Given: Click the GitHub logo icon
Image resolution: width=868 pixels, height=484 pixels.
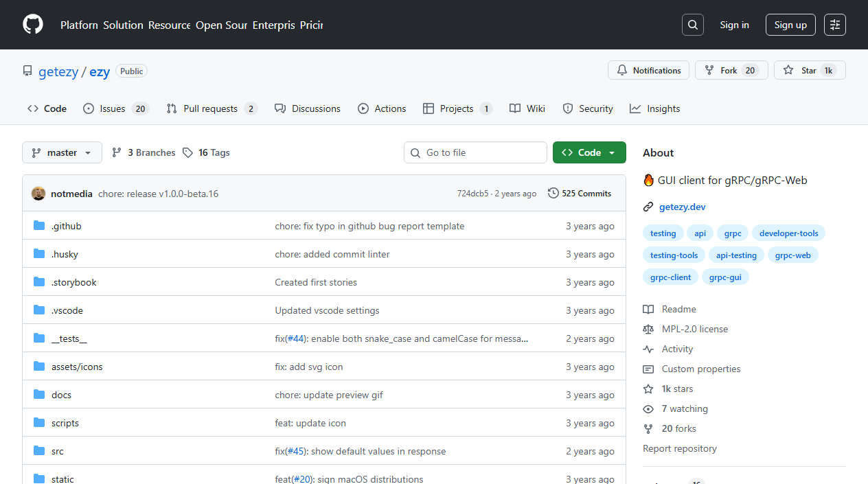Looking at the screenshot, I should click(33, 25).
